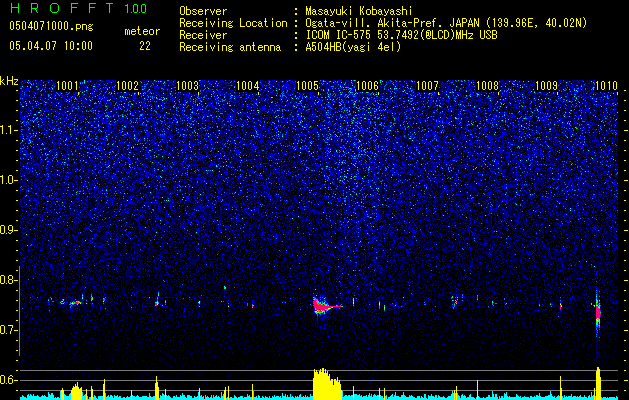Click the strong vertical echo near 1010
The image size is (629, 400).
pos(598,312)
